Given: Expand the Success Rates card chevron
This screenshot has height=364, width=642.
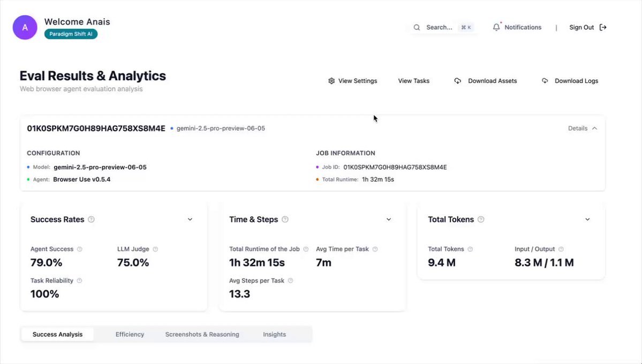Looking at the screenshot, I should (190, 219).
